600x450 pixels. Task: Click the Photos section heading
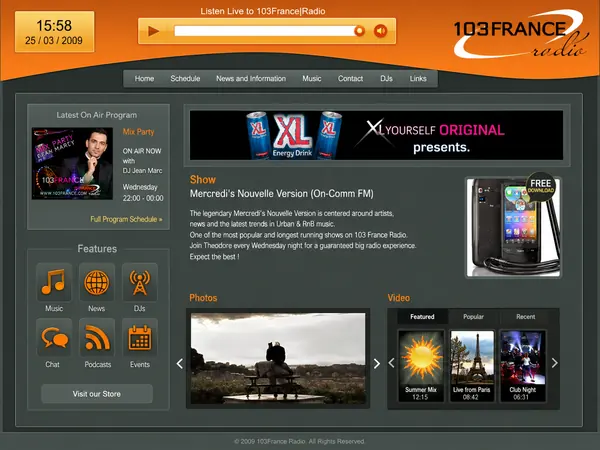point(203,298)
